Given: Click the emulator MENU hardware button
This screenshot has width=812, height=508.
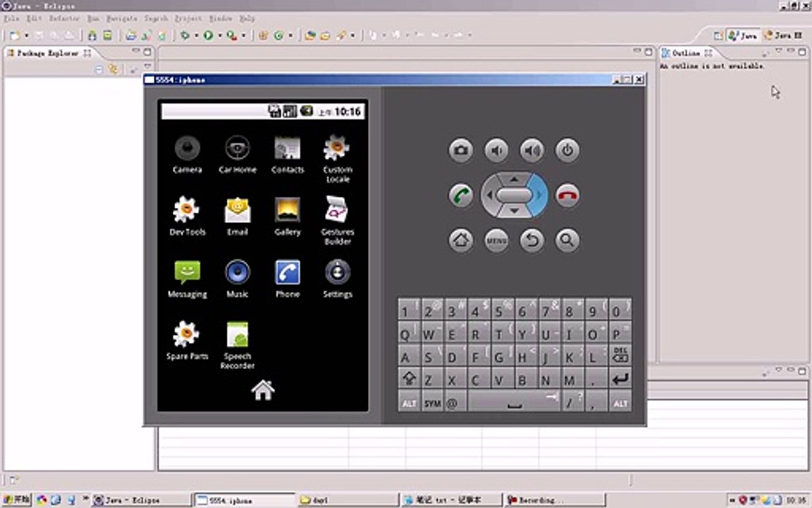Looking at the screenshot, I should (x=496, y=241).
